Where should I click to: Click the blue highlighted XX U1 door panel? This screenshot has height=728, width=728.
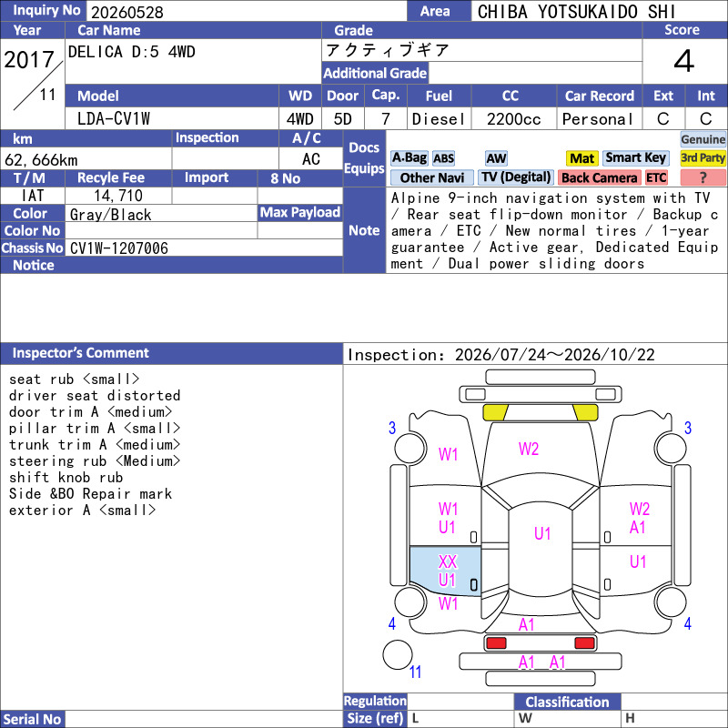point(445,571)
